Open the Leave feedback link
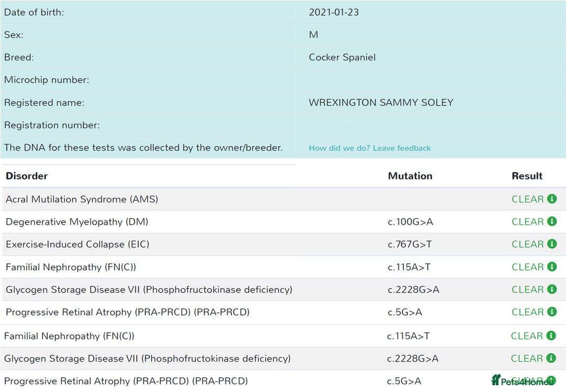 click(x=369, y=148)
